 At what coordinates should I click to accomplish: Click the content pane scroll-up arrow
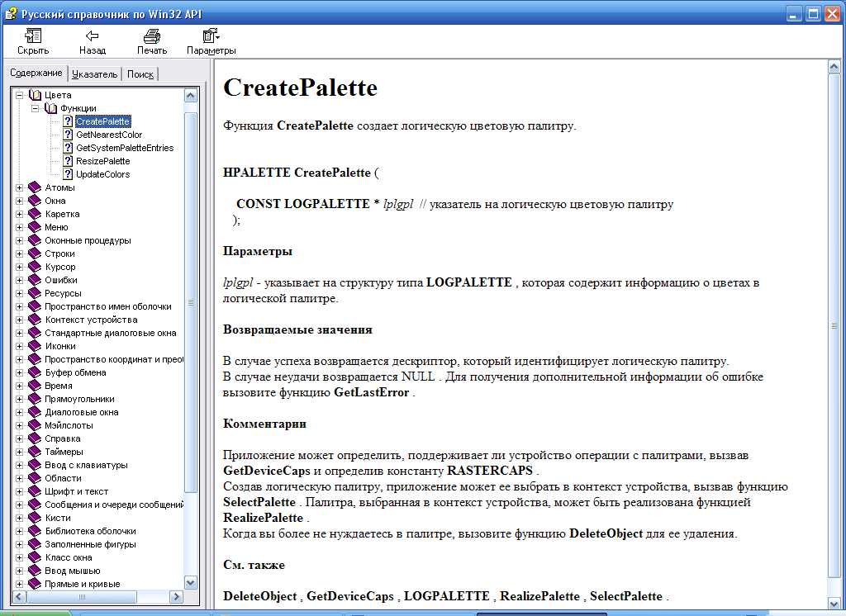click(834, 67)
